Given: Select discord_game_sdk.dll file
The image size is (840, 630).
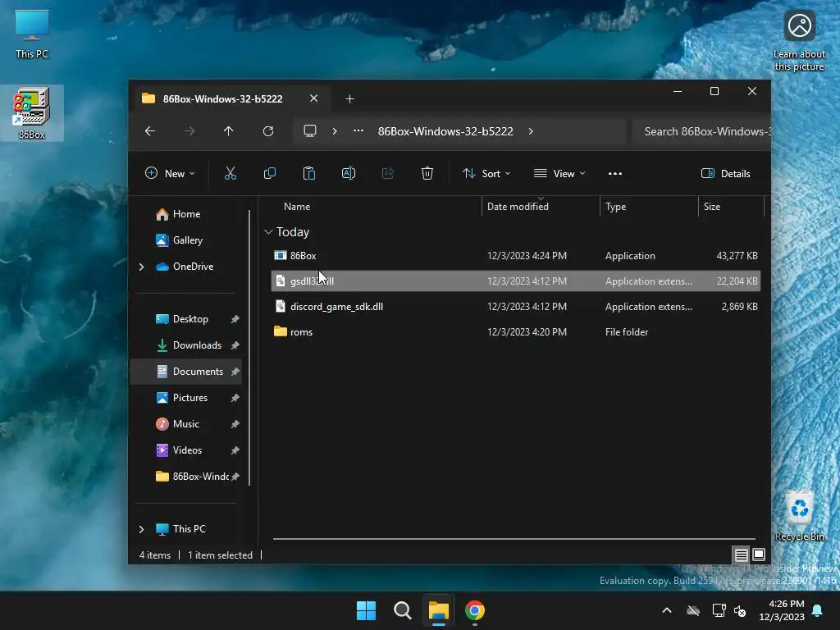Looking at the screenshot, I should click(x=516, y=307).
